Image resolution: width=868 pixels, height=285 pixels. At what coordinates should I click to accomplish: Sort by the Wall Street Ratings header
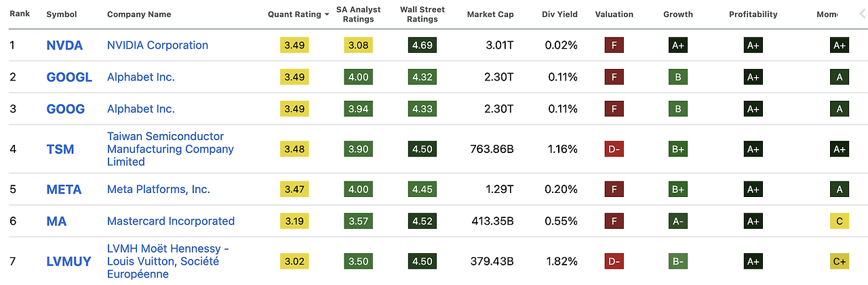(422, 14)
